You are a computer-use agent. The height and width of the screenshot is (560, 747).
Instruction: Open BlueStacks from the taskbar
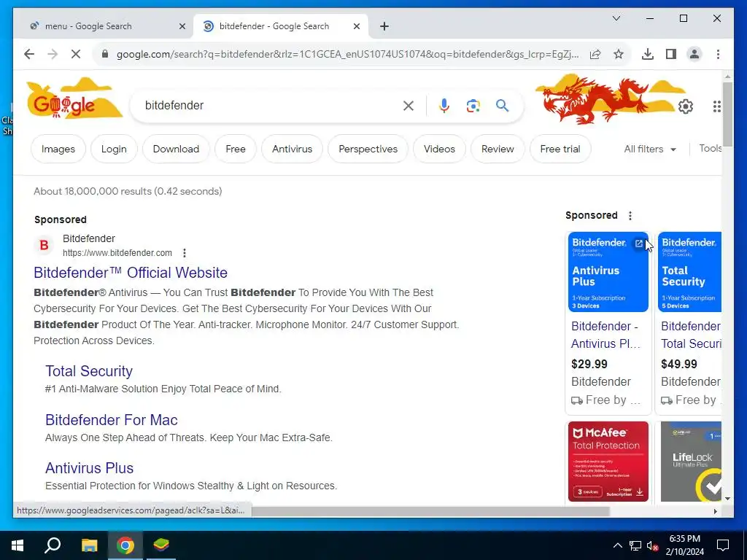click(x=161, y=545)
